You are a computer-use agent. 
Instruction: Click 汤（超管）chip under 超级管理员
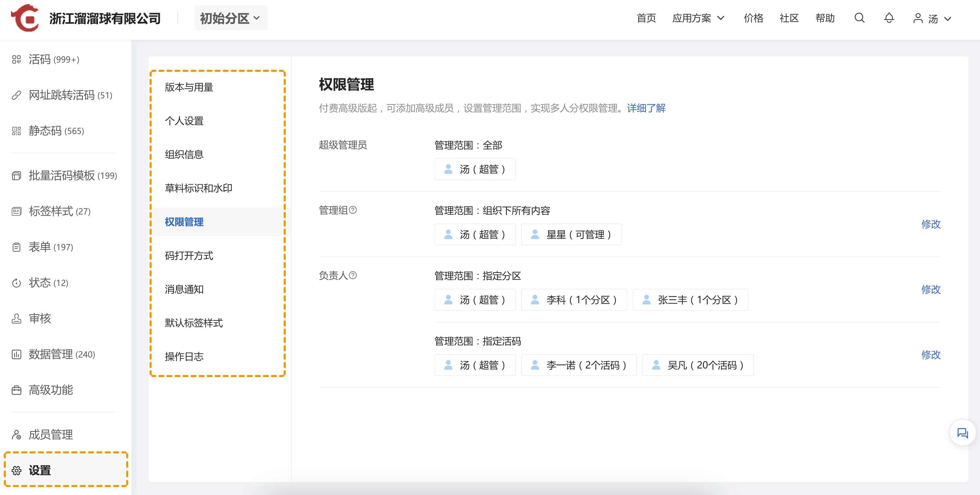coord(475,169)
